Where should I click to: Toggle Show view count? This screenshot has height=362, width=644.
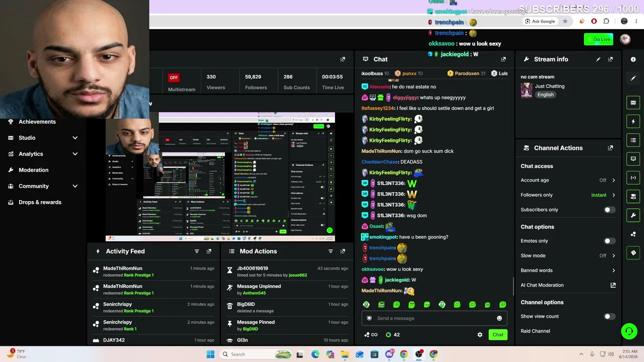point(609,316)
